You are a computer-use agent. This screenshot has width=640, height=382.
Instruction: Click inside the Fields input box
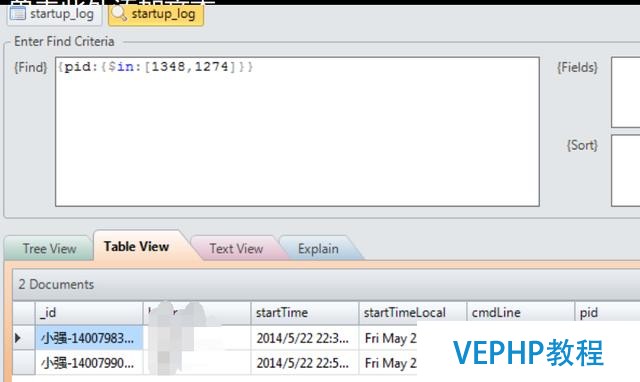pos(626,92)
